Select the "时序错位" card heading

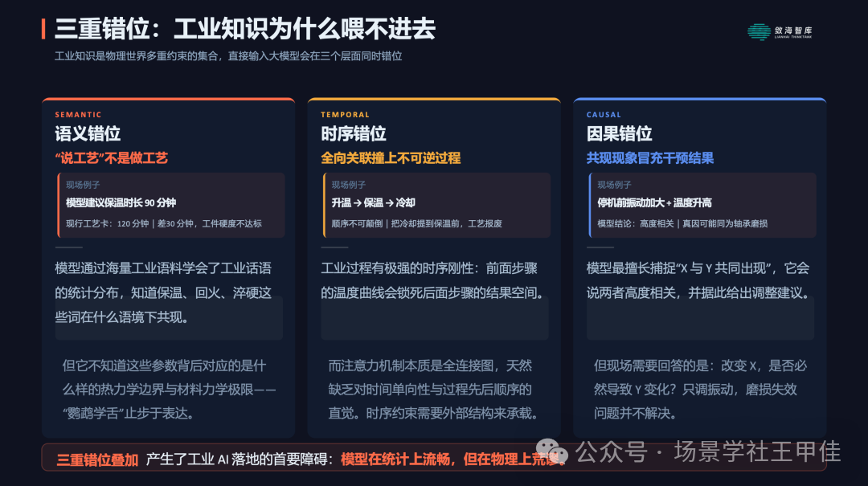tap(353, 133)
